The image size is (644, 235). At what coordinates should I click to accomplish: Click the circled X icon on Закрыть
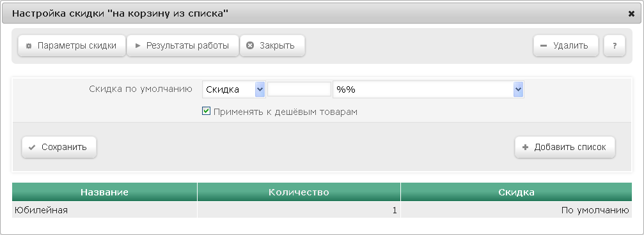pos(249,45)
